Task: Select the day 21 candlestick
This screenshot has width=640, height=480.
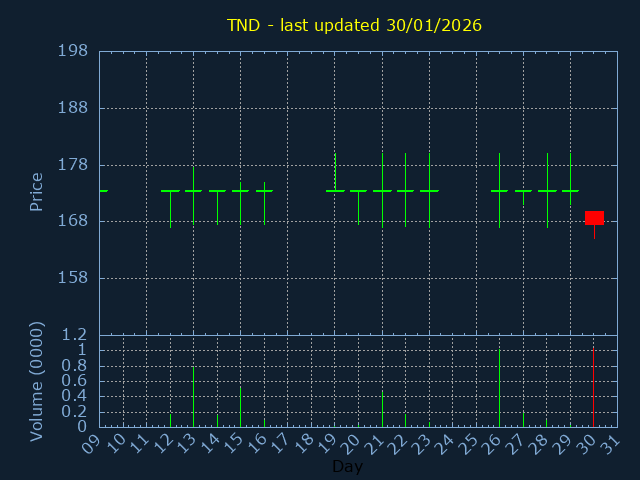Action: click(x=382, y=191)
